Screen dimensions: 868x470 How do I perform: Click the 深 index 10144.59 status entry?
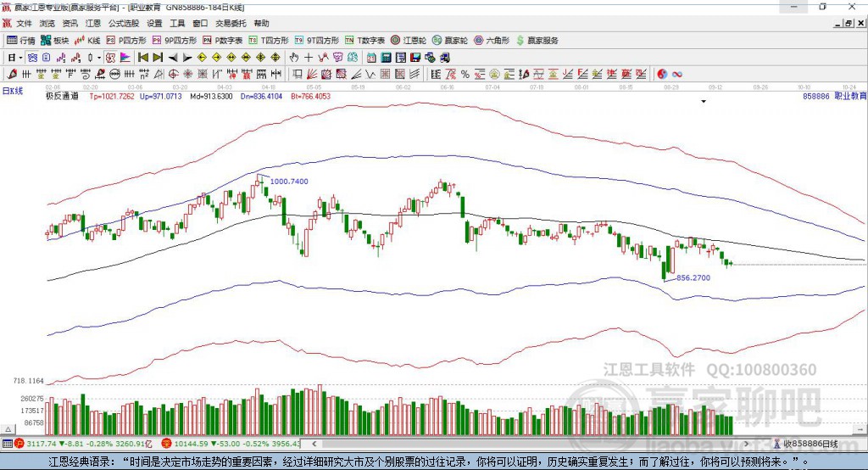pos(231,444)
